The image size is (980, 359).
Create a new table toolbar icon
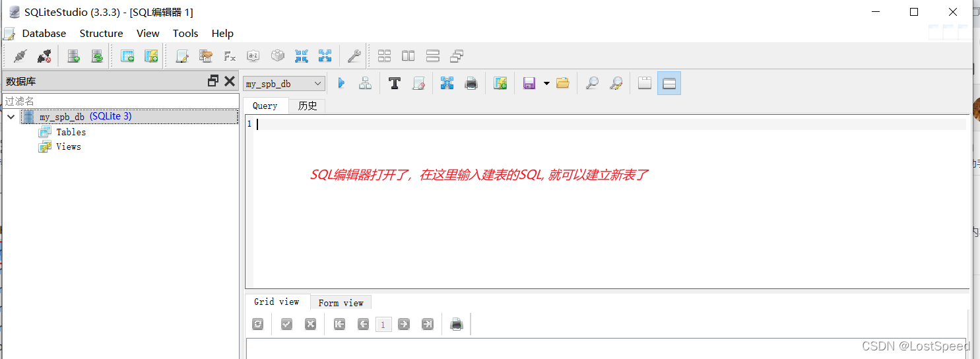127,56
